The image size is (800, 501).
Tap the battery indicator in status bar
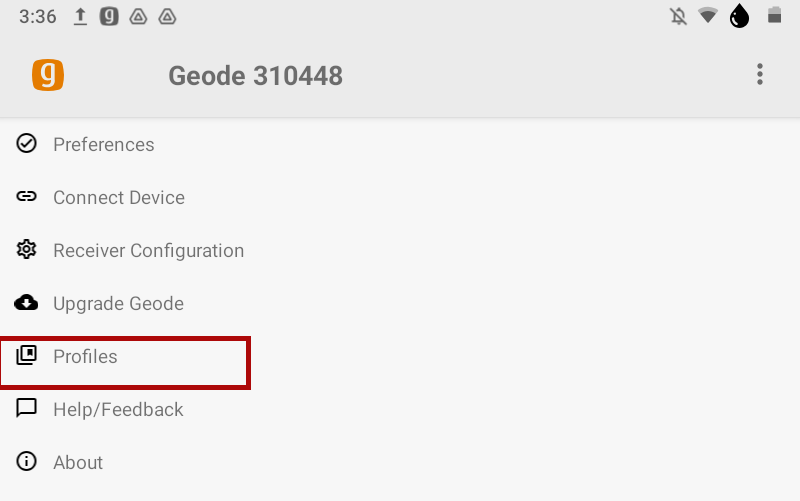pos(773,16)
